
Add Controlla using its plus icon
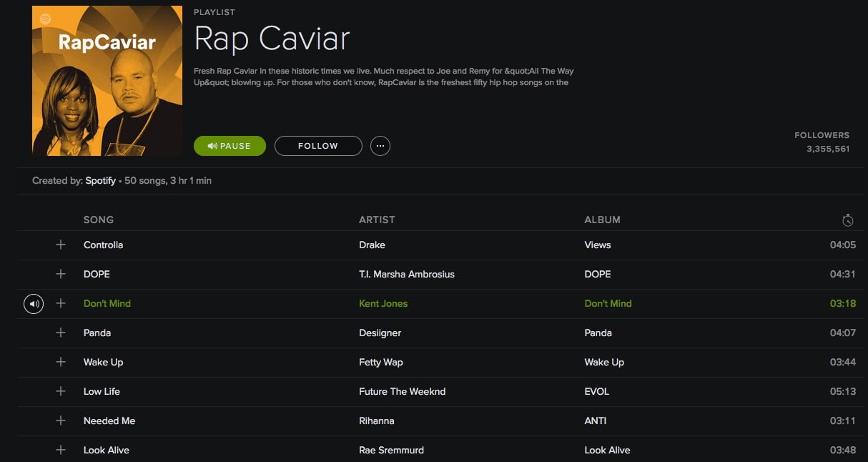pyautogui.click(x=61, y=245)
